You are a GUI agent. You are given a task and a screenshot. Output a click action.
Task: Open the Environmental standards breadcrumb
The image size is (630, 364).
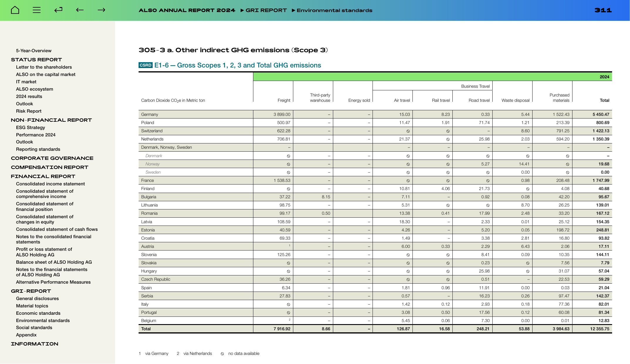click(334, 10)
